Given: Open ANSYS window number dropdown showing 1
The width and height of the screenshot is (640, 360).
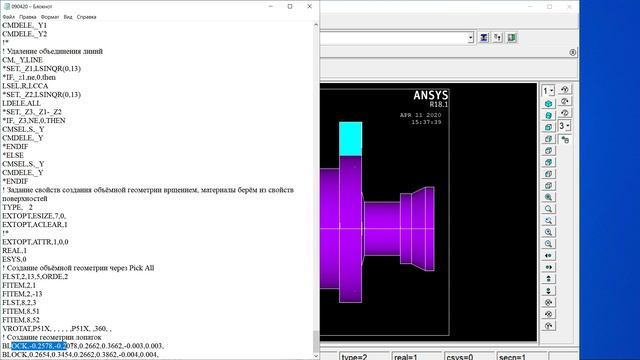Looking at the screenshot, I should click(x=548, y=91).
